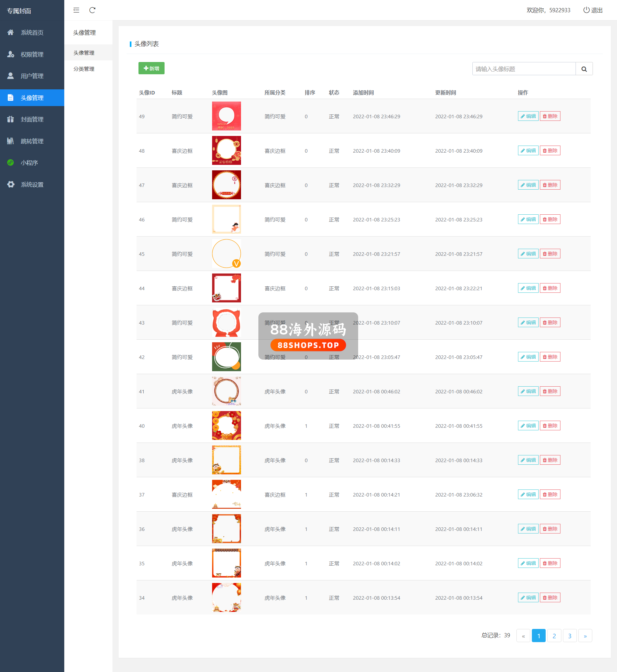Click the green 新增 button

pos(151,68)
